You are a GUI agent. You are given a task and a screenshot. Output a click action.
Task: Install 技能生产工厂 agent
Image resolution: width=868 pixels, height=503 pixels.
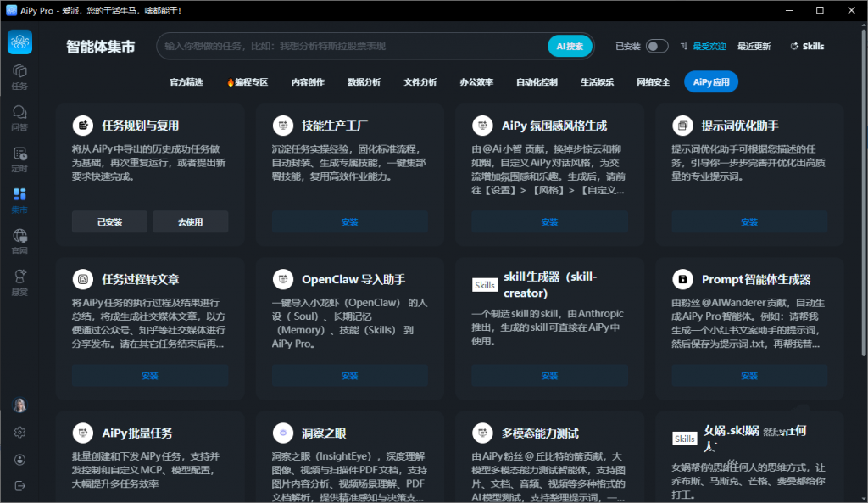(x=350, y=221)
